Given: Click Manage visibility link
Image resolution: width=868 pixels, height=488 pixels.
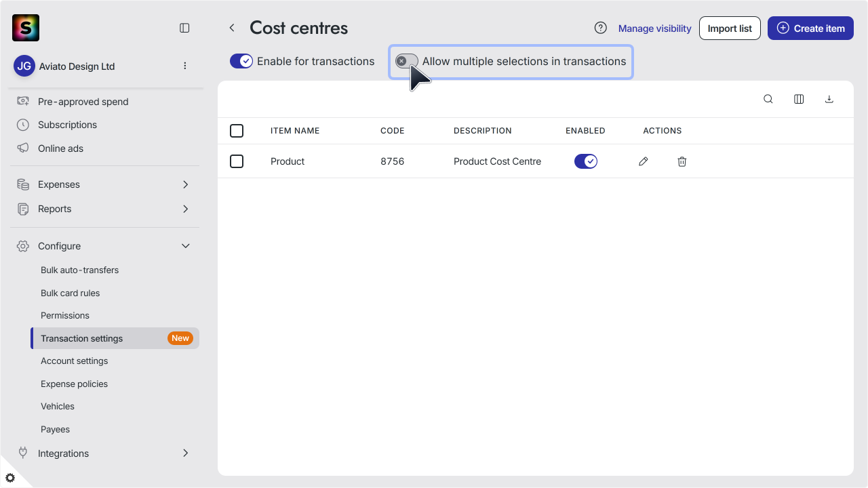Looking at the screenshot, I should [654, 28].
